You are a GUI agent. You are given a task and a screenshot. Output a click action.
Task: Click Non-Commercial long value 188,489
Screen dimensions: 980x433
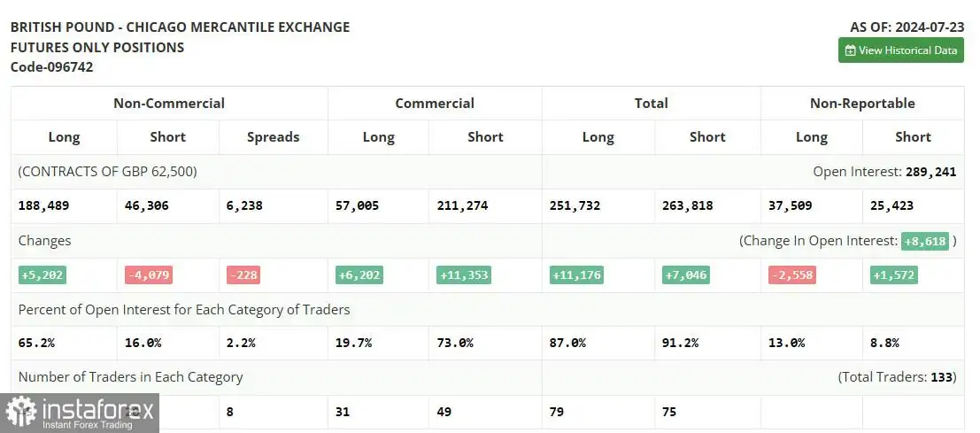point(43,205)
